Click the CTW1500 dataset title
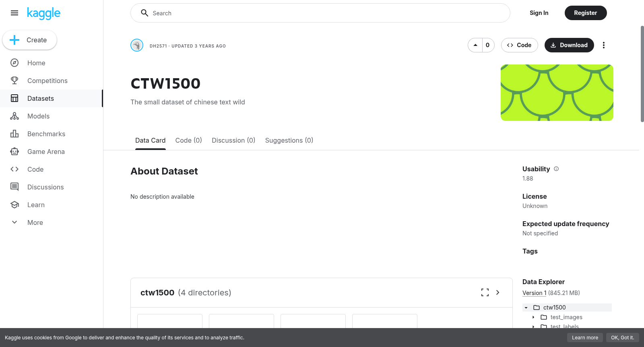The height and width of the screenshot is (347, 644). click(165, 83)
